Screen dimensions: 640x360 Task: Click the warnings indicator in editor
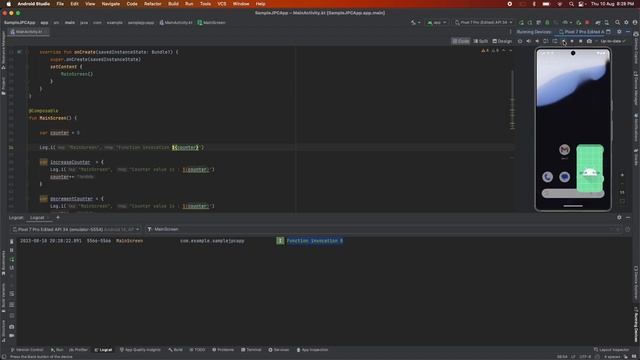pos(485,51)
